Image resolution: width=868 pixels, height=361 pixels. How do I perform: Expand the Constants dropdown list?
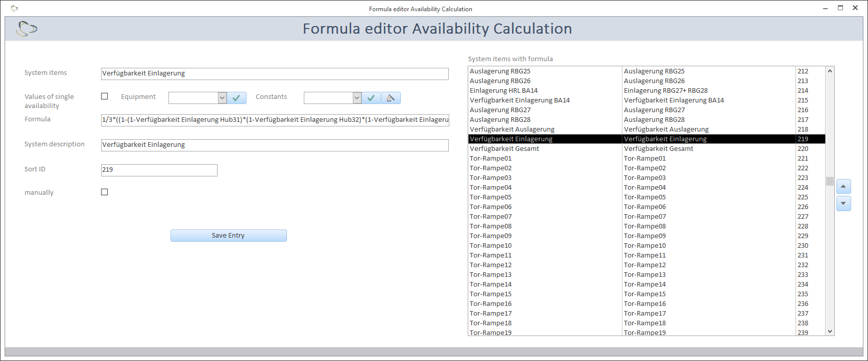pyautogui.click(x=357, y=98)
